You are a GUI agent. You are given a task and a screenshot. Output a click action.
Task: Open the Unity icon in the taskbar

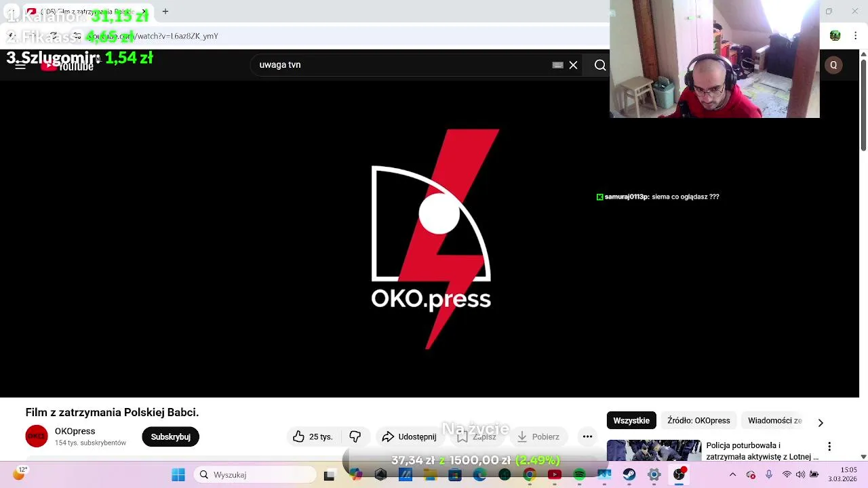380,475
